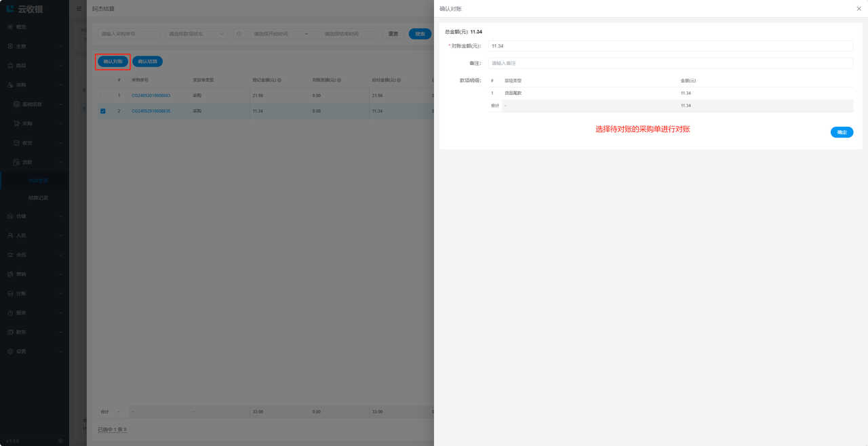Image resolution: width=868 pixels, height=446 pixels.
Task: Open 结算记录 in the sidebar
Action: click(x=38, y=198)
